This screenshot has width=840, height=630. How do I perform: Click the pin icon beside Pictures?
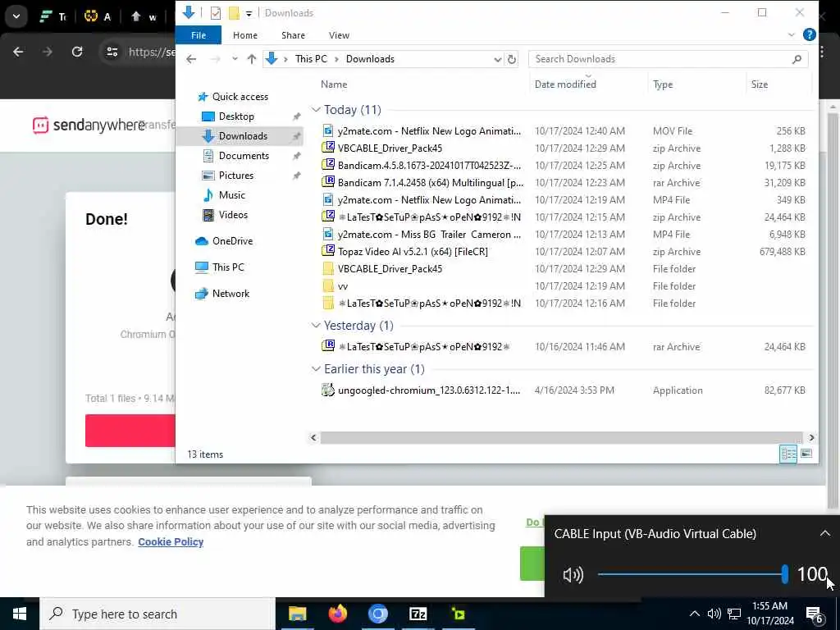pos(296,176)
